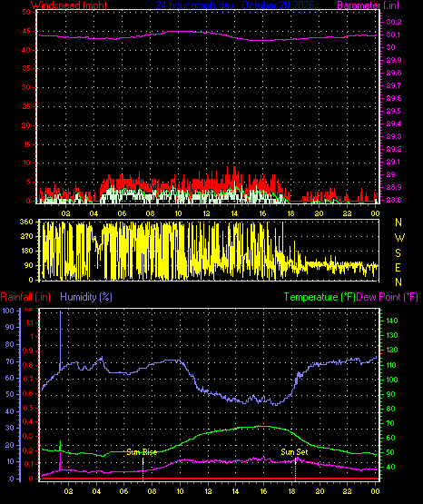Viewport: 423px width, 504px height.
Task: Click hour 22 under the humidity chart
Action: pos(347,491)
